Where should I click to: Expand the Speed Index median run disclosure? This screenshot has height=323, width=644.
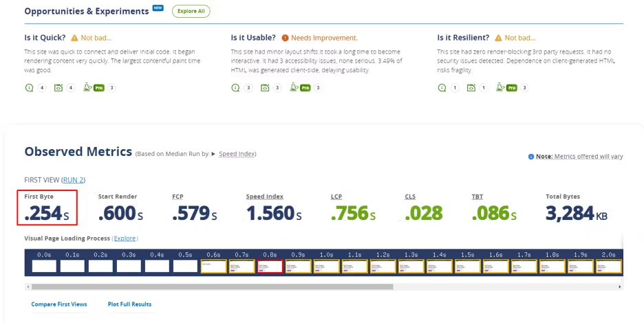(214, 154)
